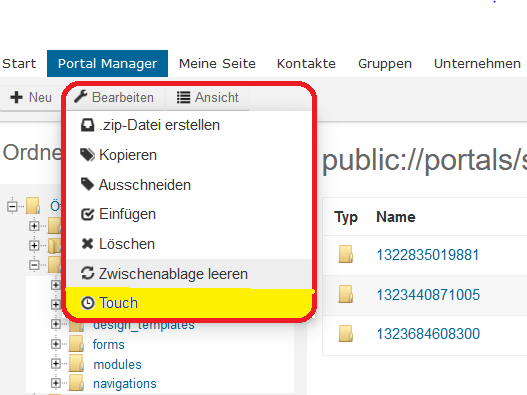Click the wrench icon of Bearbeiten

[x=81, y=97]
